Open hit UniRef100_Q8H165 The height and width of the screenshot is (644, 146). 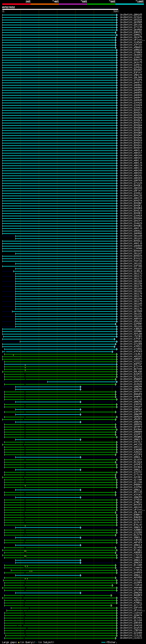pos(131,15)
